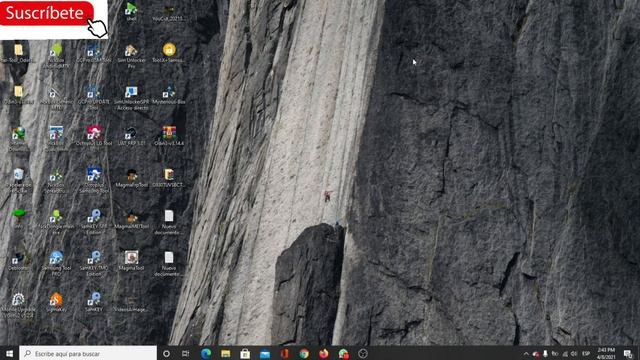Open the volume control in the tray
This screenshot has height=360, width=640.
tap(574, 354)
